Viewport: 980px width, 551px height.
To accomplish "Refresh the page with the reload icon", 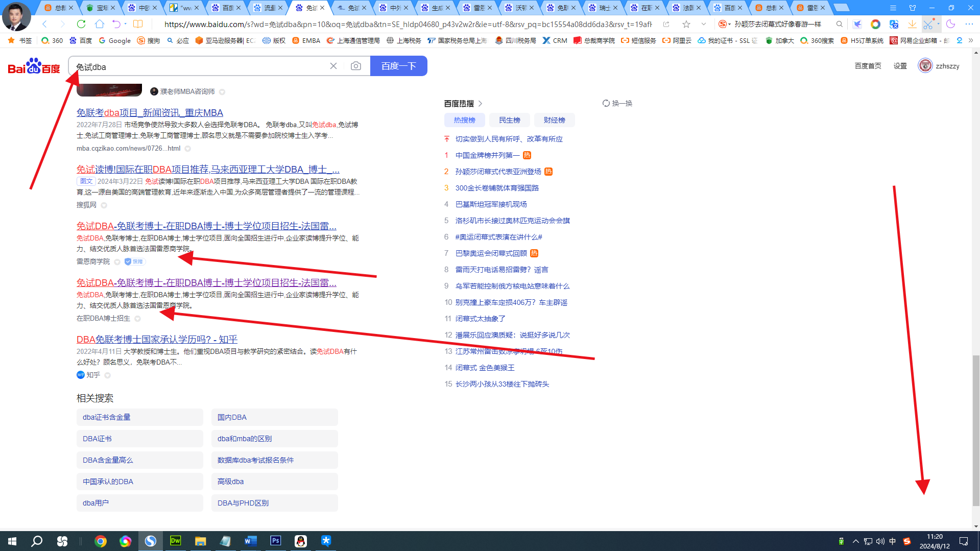I will pos(81,24).
